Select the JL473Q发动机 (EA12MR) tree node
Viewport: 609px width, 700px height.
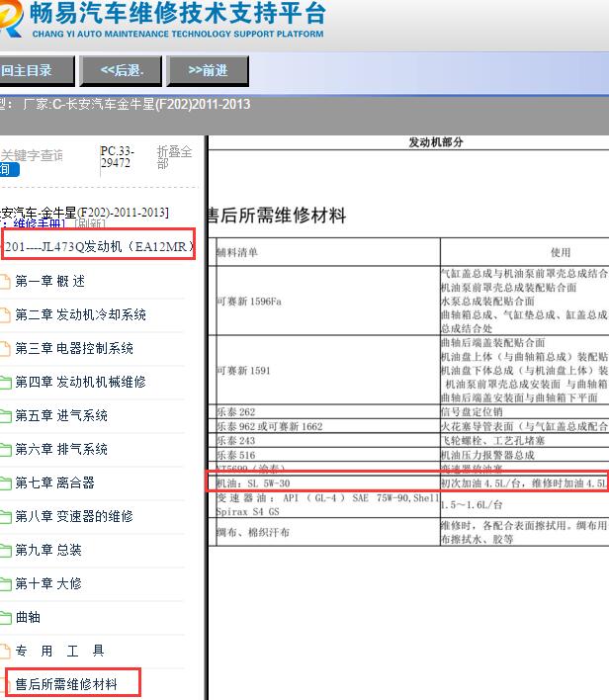pyautogui.click(x=99, y=246)
